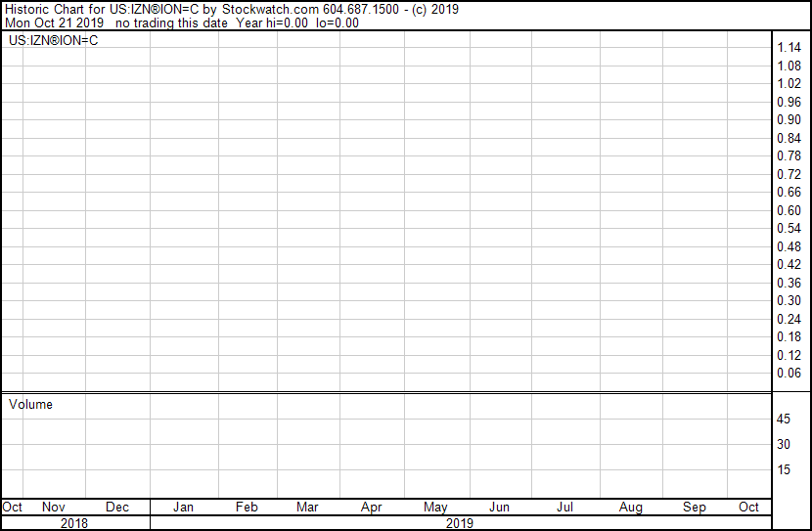
Task: Select the 0.78 price axis value
Action: [789, 155]
